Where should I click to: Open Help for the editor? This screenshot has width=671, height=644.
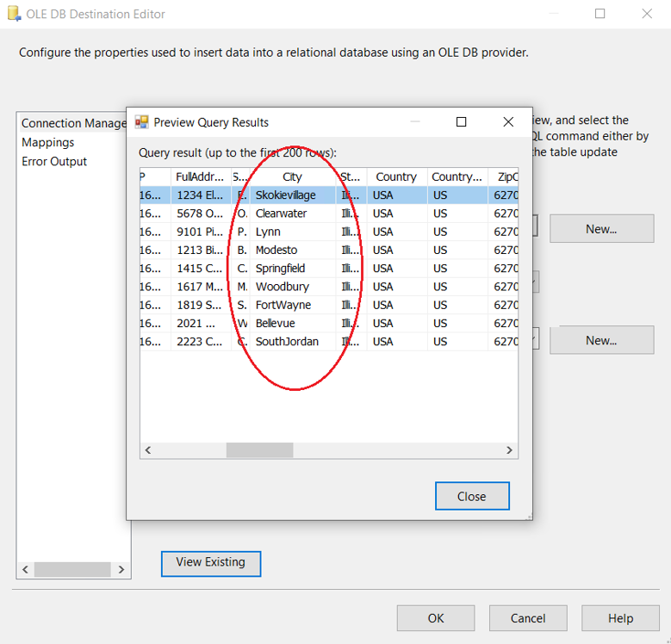[x=620, y=618]
